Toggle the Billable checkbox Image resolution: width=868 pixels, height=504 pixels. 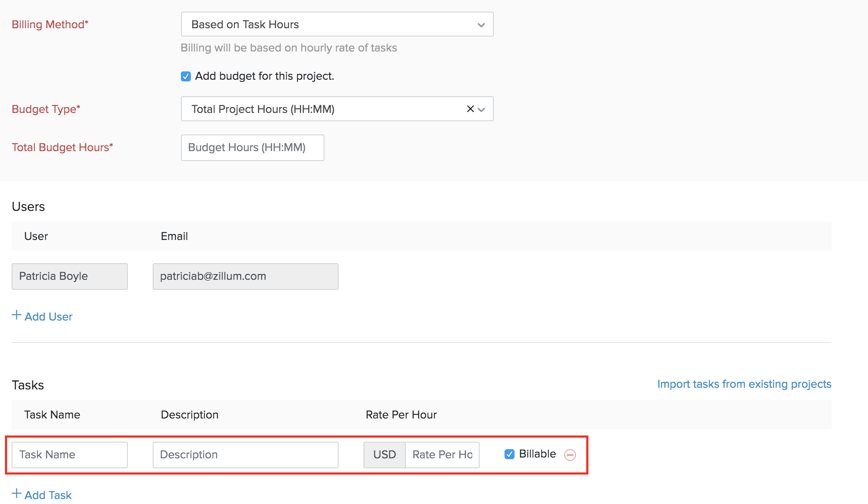pyautogui.click(x=510, y=454)
